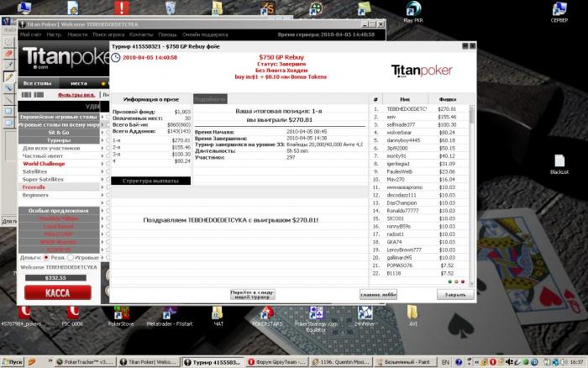
Task: Select the Pencil tool in Paint
Action: [x=8, y=76]
